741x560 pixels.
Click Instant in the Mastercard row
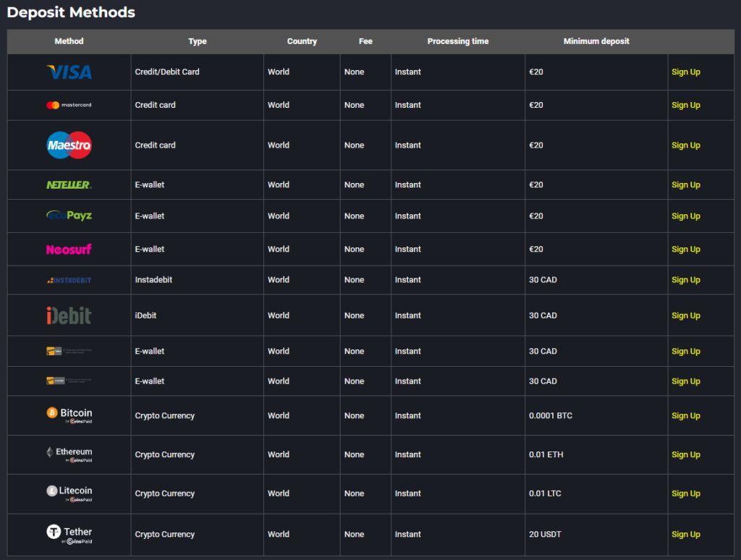pos(408,105)
